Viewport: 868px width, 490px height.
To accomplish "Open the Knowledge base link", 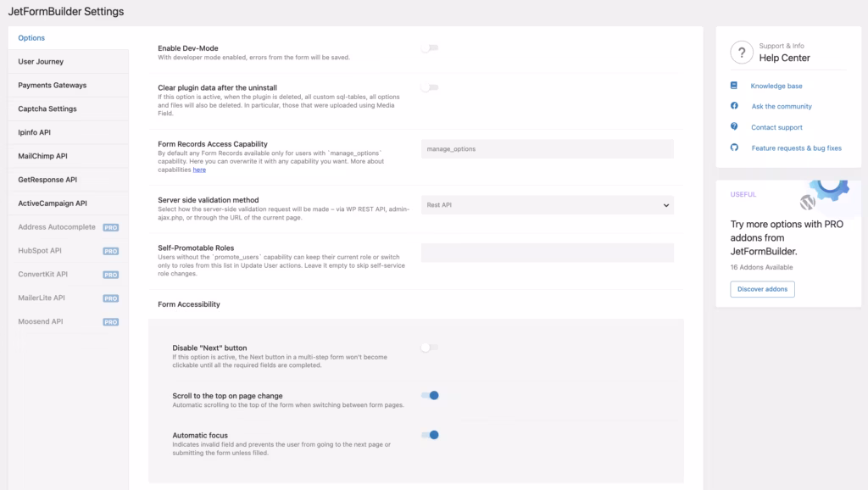I will click(776, 86).
